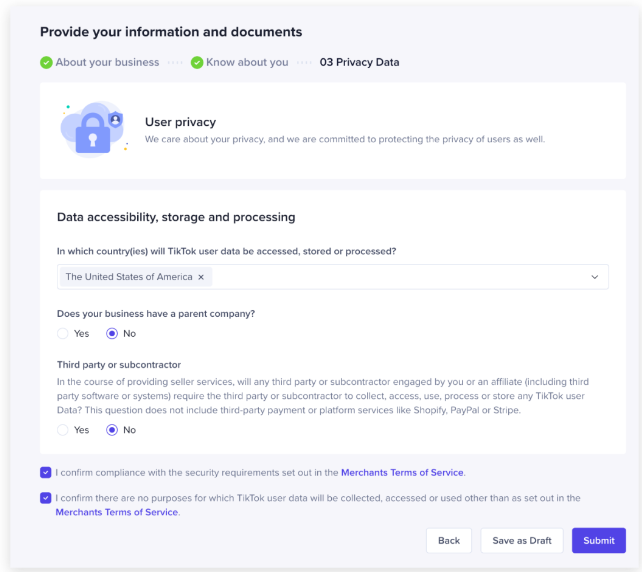Viewport: 642px width, 572px height.
Task: Choose No for third party or subcontractor
Action: pos(112,430)
